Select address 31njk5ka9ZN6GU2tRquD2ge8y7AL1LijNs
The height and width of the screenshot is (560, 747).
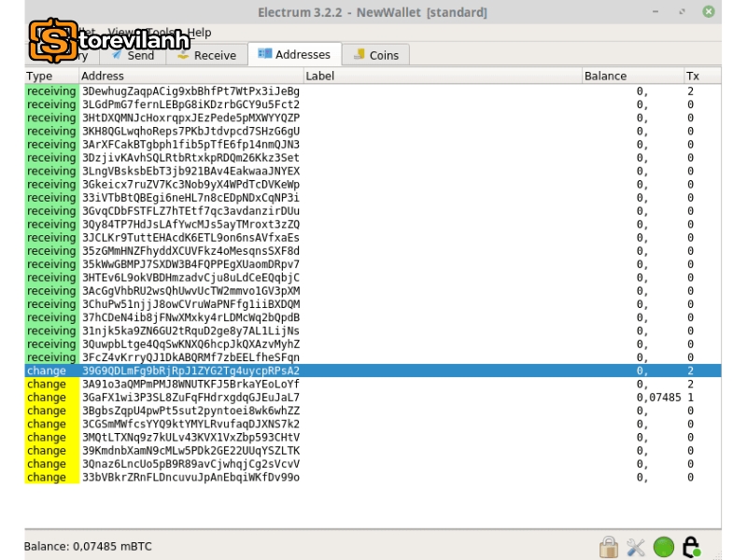click(x=190, y=331)
